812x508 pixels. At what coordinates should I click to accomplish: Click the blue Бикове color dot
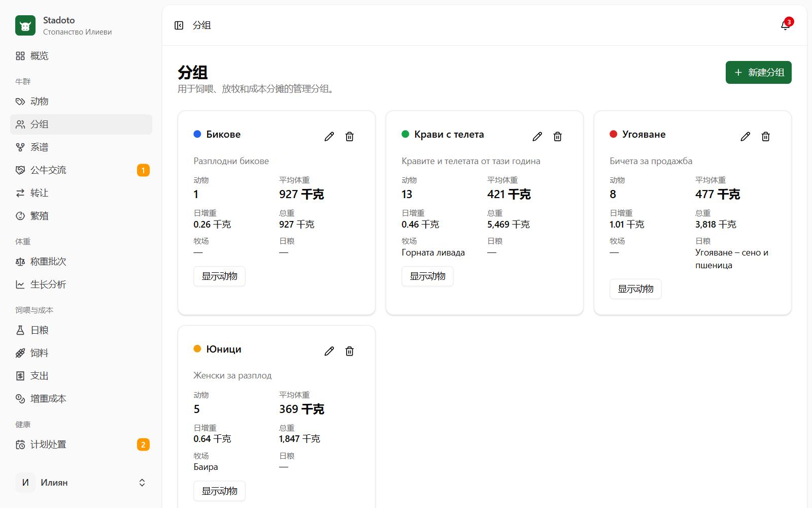point(197,134)
